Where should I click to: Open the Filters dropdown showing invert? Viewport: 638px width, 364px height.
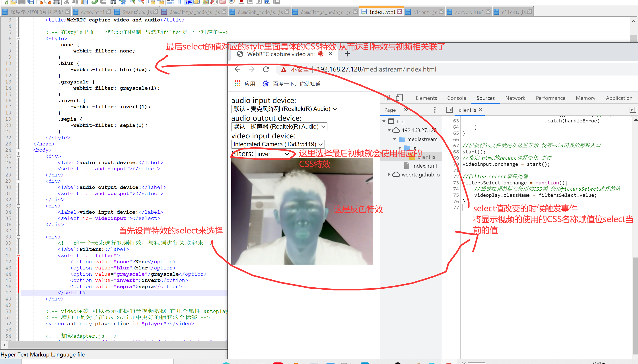273,154
